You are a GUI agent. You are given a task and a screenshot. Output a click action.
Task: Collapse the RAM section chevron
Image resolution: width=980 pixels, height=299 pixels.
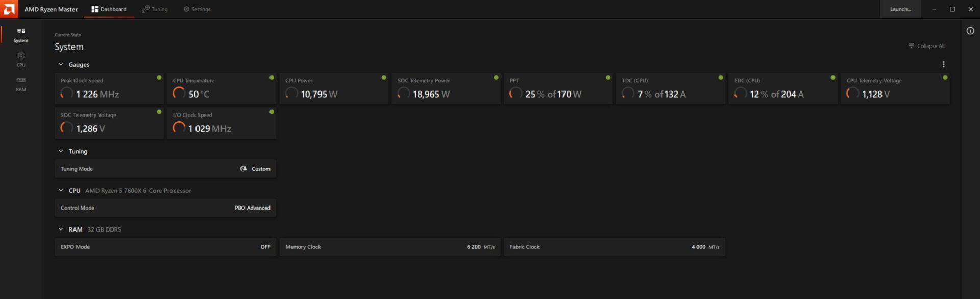(61, 229)
